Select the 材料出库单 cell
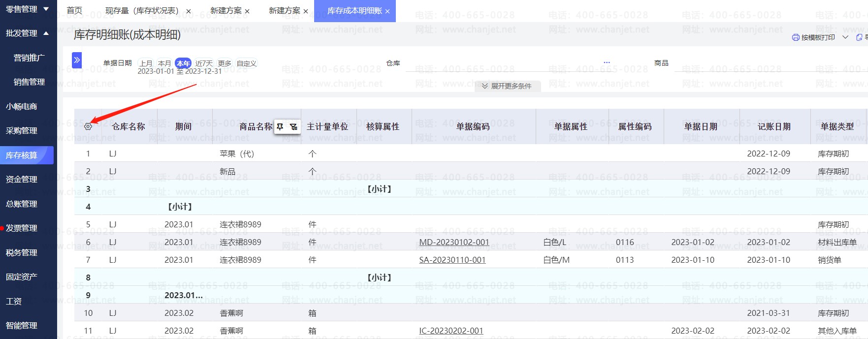This screenshot has width=868, height=339. [x=837, y=242]
